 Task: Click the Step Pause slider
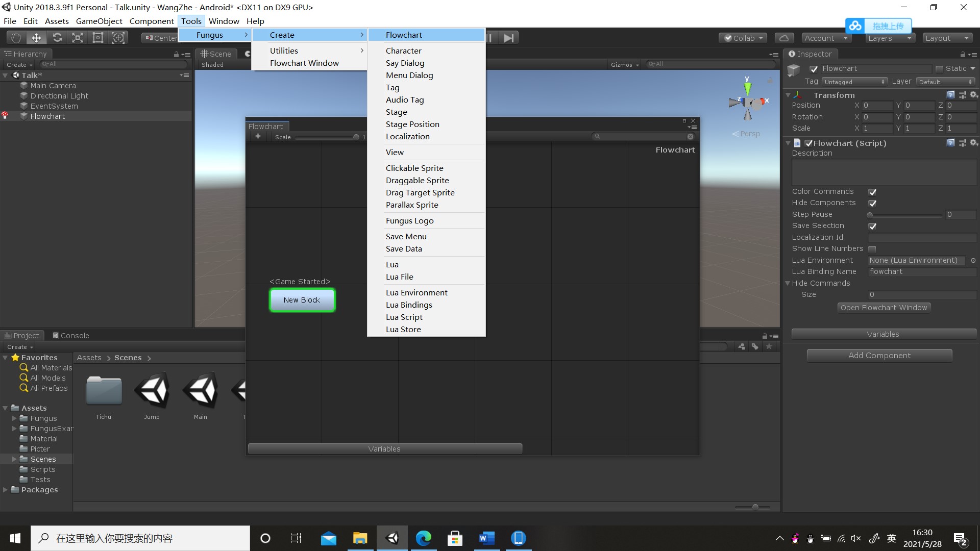coord(904,215)
